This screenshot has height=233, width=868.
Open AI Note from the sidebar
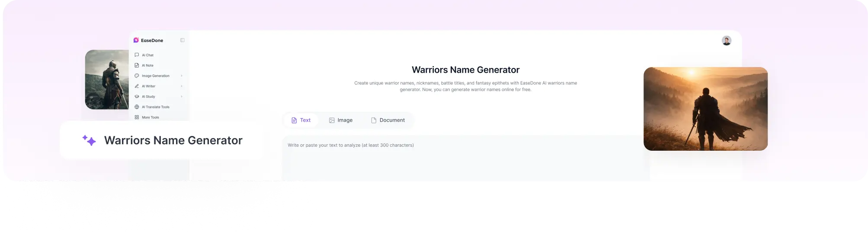(147, 65)
